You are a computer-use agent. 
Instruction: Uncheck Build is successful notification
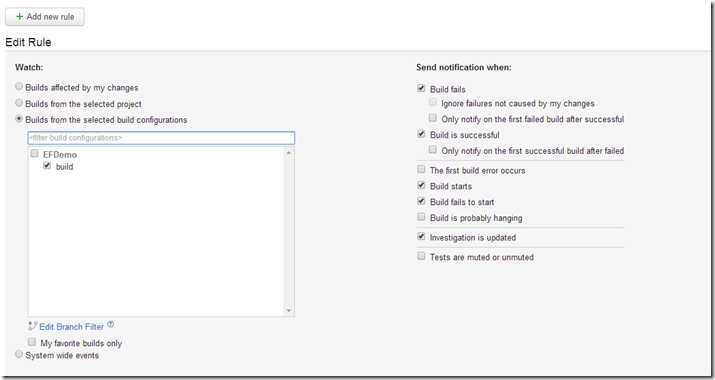pos(421,134)
